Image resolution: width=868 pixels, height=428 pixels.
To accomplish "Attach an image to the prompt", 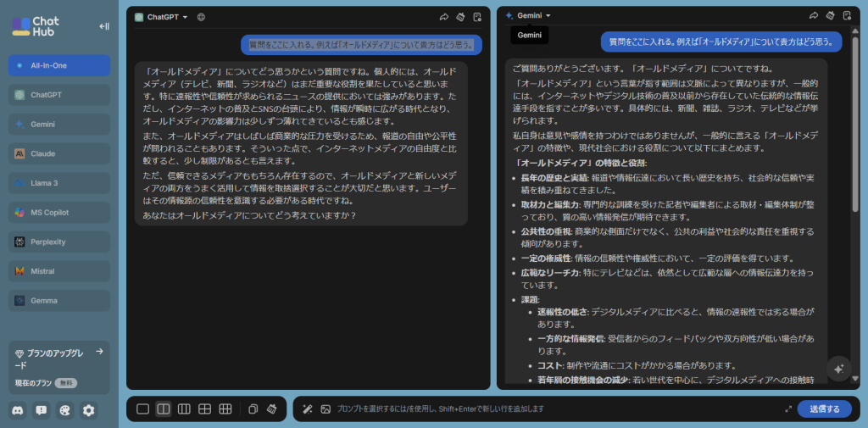I will (325, 409).
